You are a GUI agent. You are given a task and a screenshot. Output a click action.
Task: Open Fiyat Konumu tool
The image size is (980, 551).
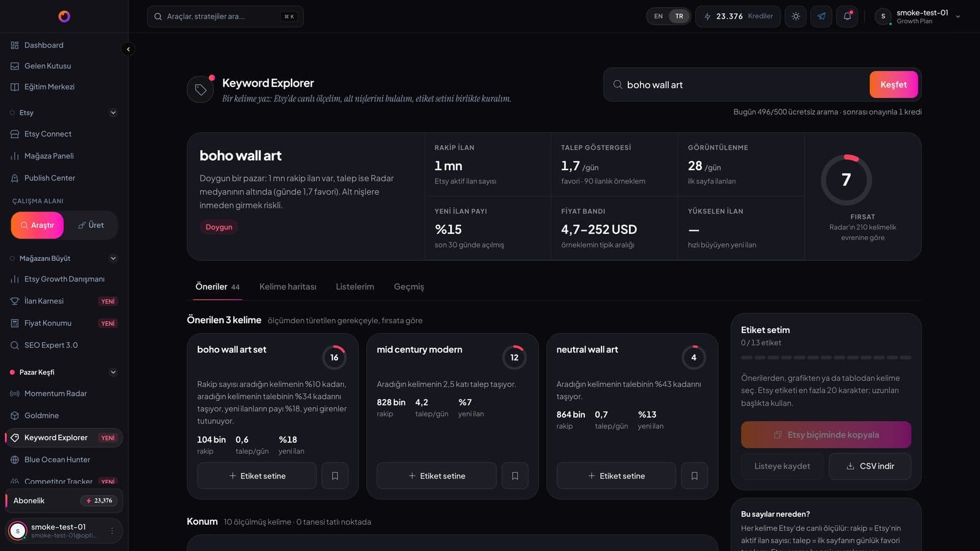coord(64,323)
